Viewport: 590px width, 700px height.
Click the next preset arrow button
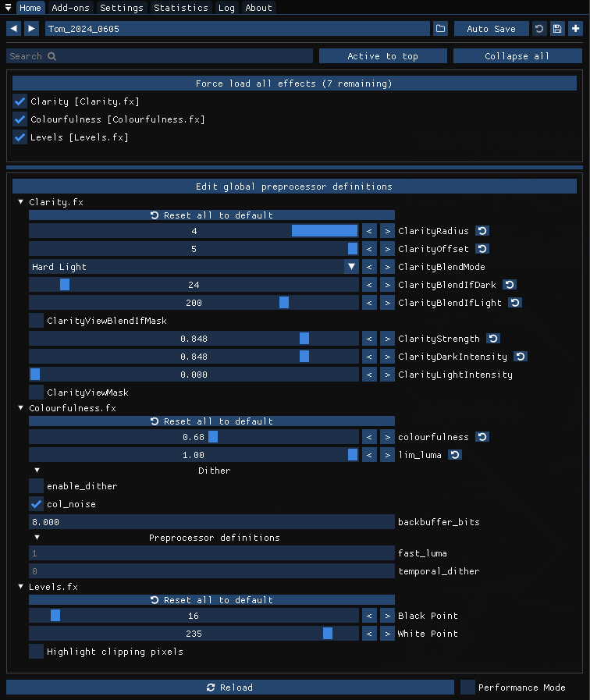pos(31,29)
